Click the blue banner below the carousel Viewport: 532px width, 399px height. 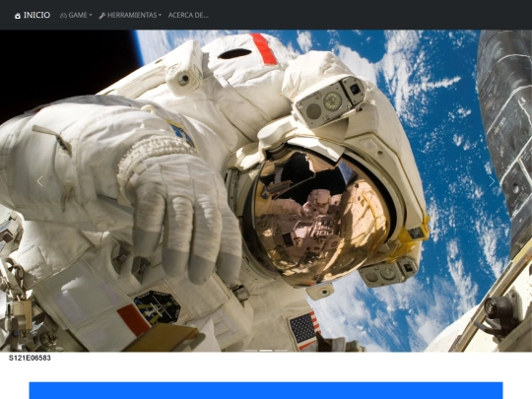tap(266, 390)
